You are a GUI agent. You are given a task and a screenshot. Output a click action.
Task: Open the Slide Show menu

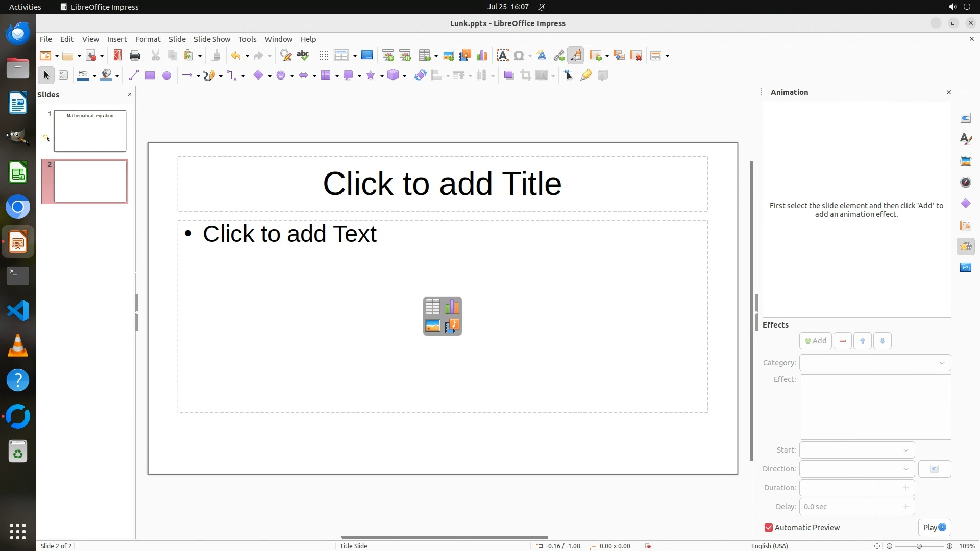[212, 39]
